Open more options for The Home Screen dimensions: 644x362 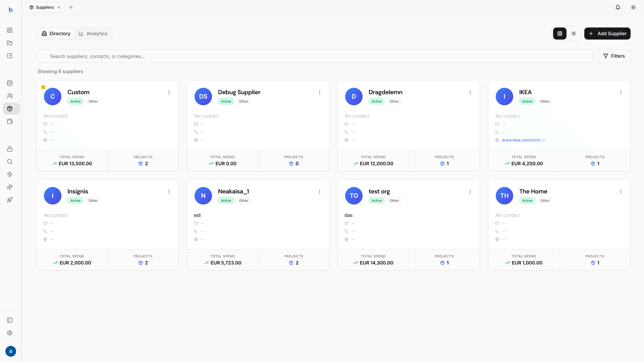click(621, 192)
